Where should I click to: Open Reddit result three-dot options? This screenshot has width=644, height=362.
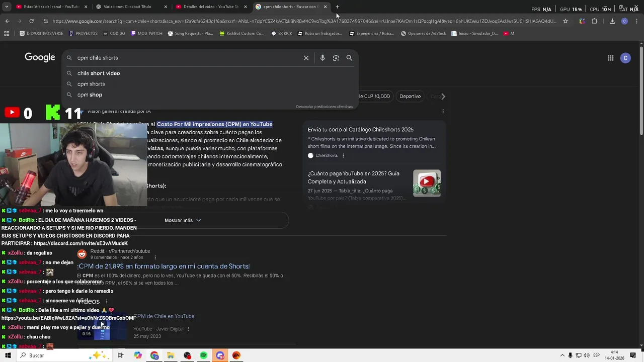tap(155, 257)
